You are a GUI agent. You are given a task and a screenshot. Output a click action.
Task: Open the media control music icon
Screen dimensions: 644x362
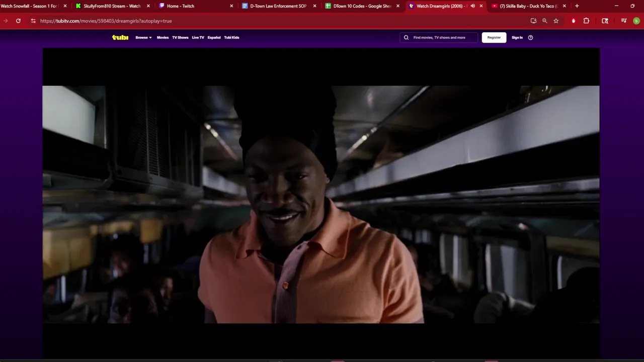(x=624, y=21)
